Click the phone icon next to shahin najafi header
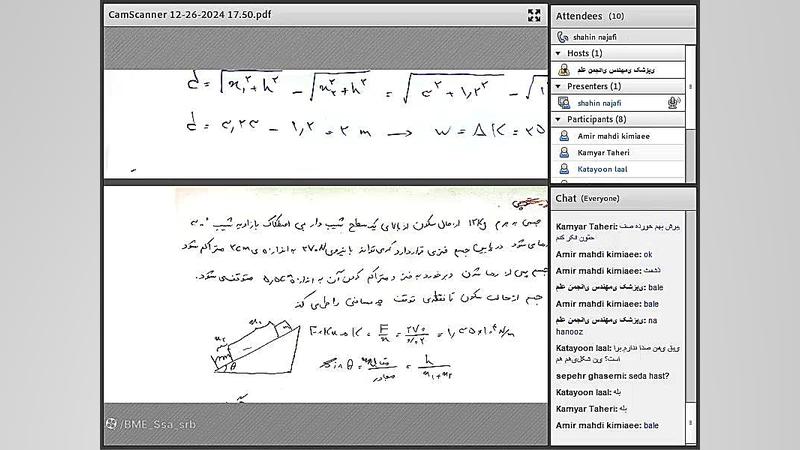This screenshot has width=800, height=450. [563, 37]
